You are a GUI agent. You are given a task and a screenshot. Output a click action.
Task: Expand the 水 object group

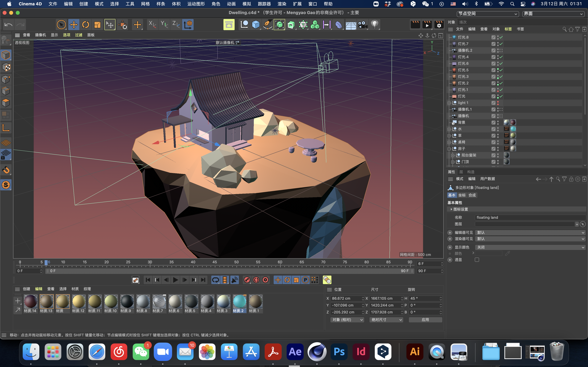449,129
